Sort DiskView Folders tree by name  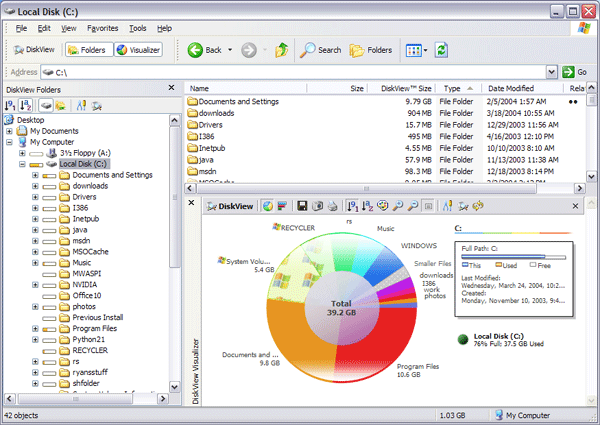pyautogui.click(x=25, y=105)
